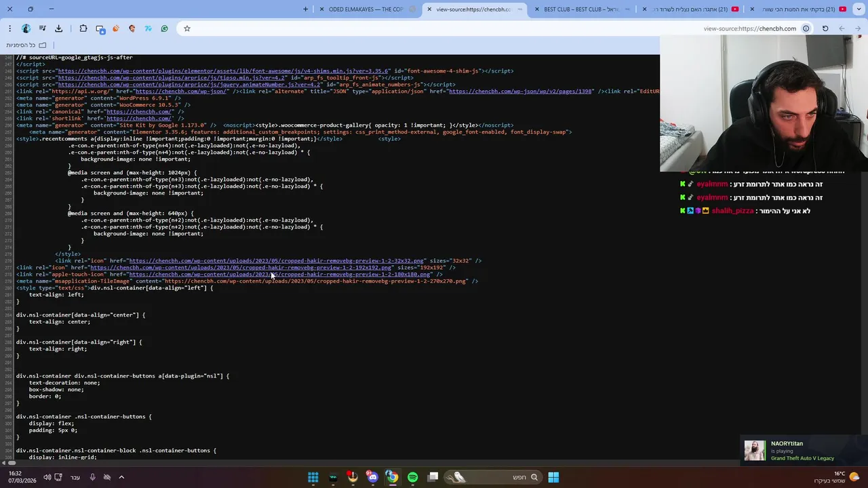Select 'div.nsl-container[data-align="center"]' text in source
The width and height of the screenshot is (868, 488).
pyautogui.click(x=81, y=315)
